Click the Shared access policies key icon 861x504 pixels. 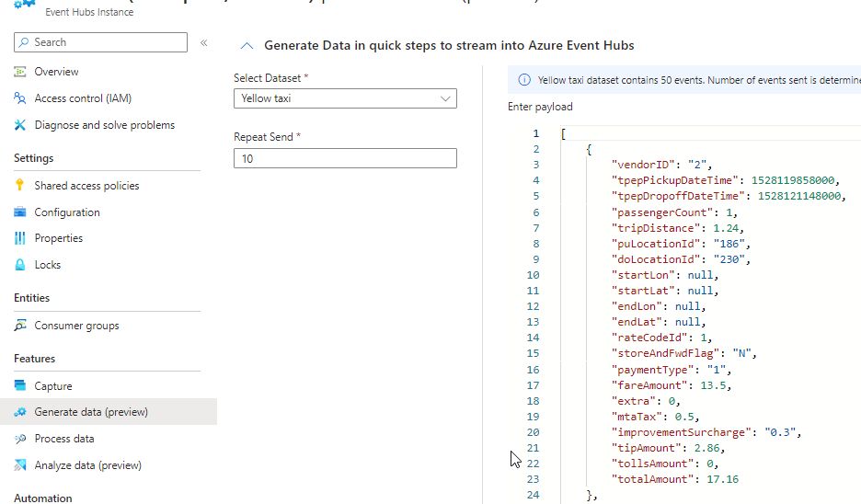(20, 186)
